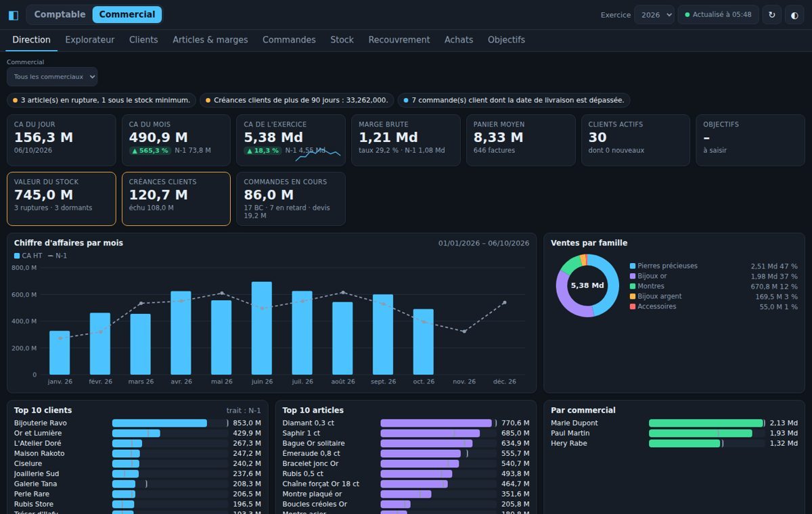Click the Pierres précieuses legend swatch
This screenshot has width=812, height=514.
coord(633,266)
